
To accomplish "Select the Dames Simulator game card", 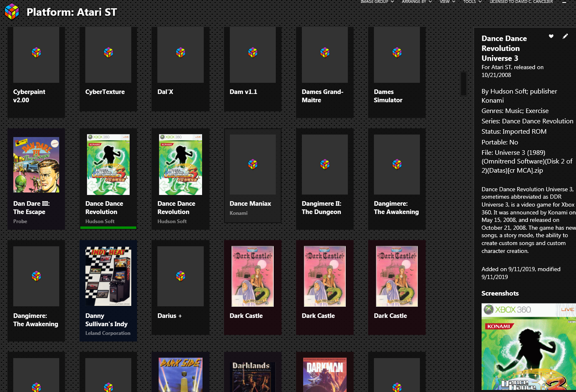I will (x=397, y=72).
